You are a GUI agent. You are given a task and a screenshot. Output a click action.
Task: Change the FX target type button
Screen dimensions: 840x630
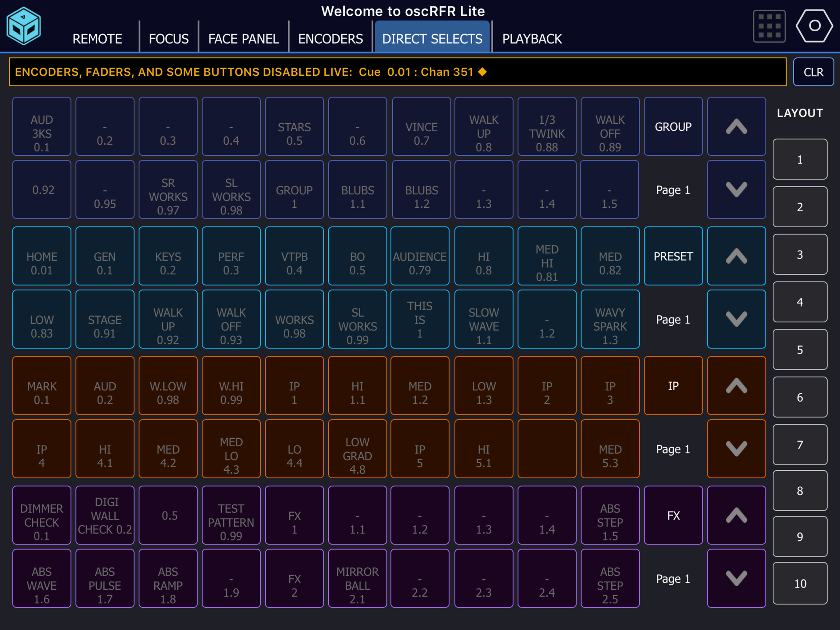673,515
